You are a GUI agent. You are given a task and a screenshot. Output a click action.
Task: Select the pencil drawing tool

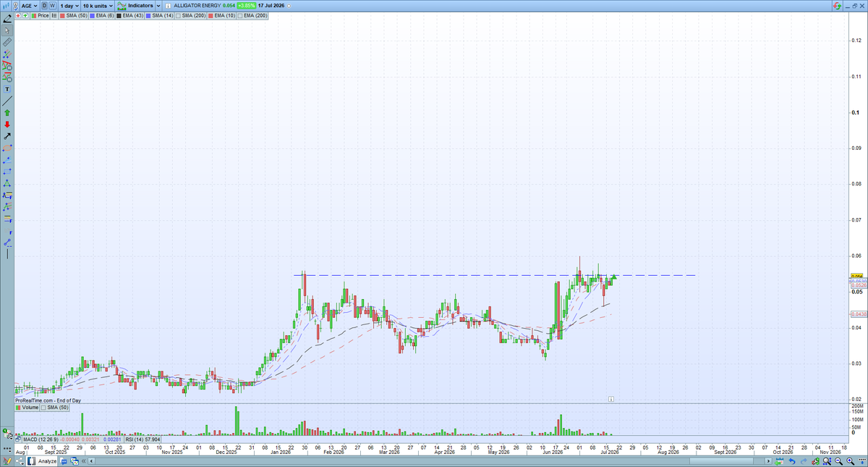[x=8, y=20]
